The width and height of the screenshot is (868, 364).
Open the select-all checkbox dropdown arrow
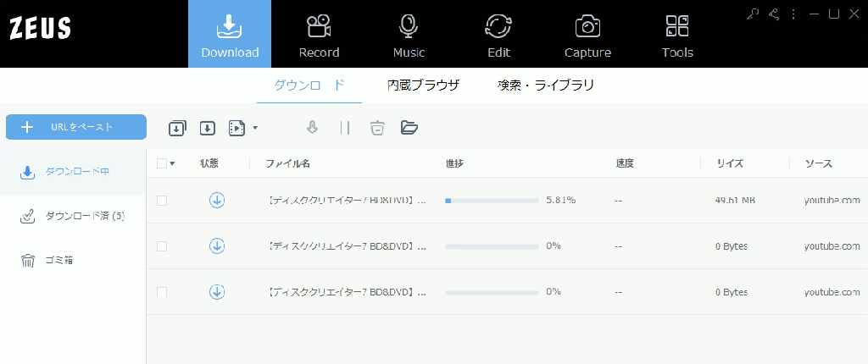click(173, 163)
